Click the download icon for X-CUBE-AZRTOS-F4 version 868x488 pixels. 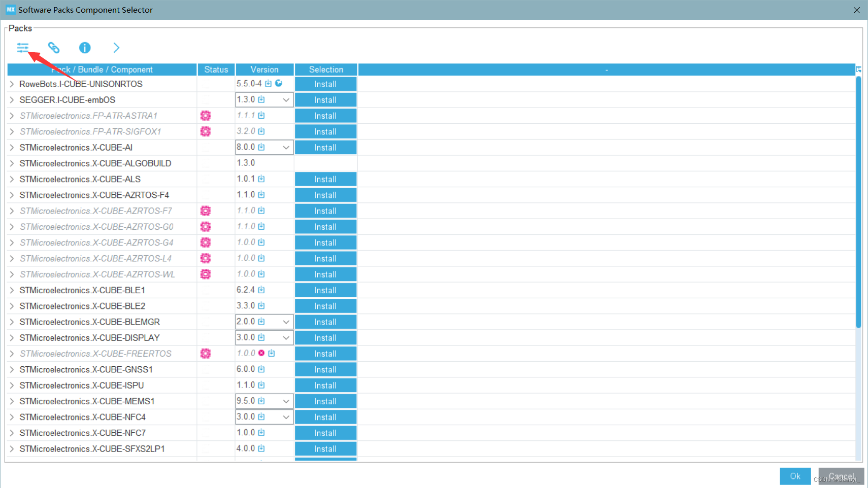(261, 194)
